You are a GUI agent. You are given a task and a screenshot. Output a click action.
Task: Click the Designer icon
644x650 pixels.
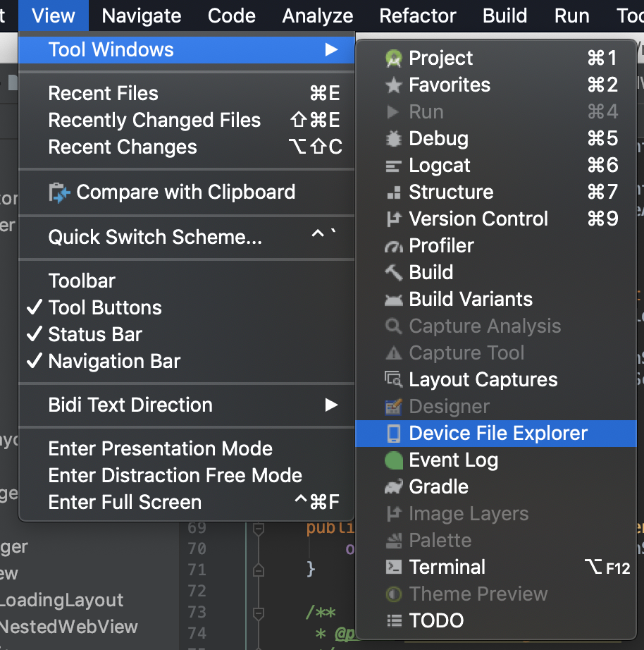pyautogui.click(x=393, y=407)
